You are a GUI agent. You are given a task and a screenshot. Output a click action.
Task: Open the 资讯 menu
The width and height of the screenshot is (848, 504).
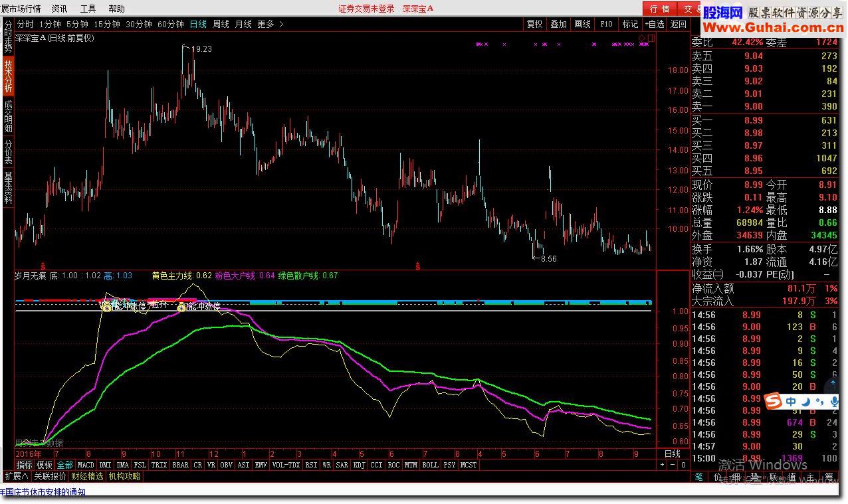[x=59, y=9]
